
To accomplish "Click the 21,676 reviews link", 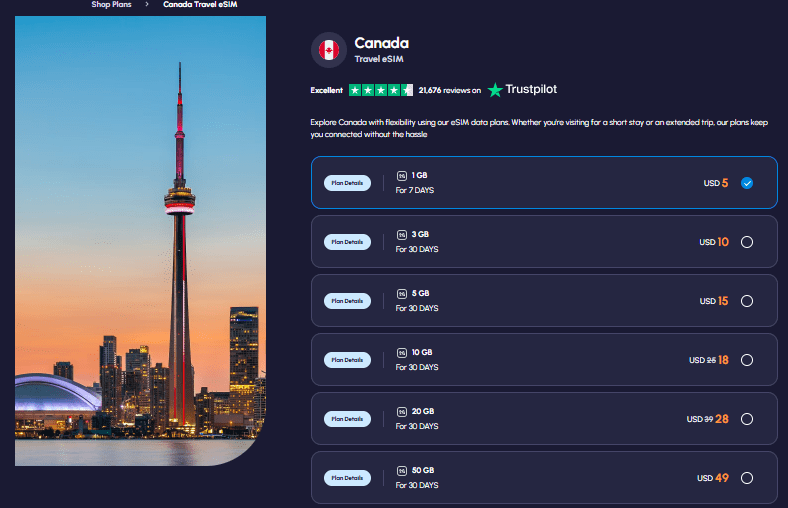I will pos(449,90).
